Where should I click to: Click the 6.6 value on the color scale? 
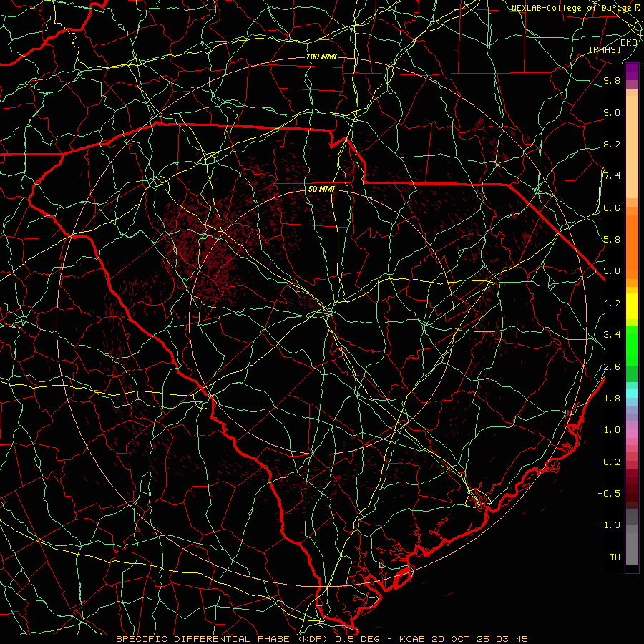612,208
